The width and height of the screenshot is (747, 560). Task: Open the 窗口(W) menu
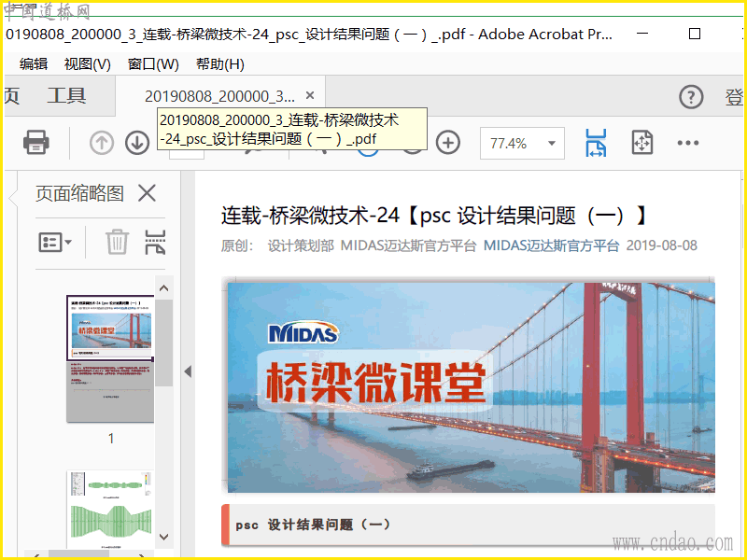coord(153,63)
